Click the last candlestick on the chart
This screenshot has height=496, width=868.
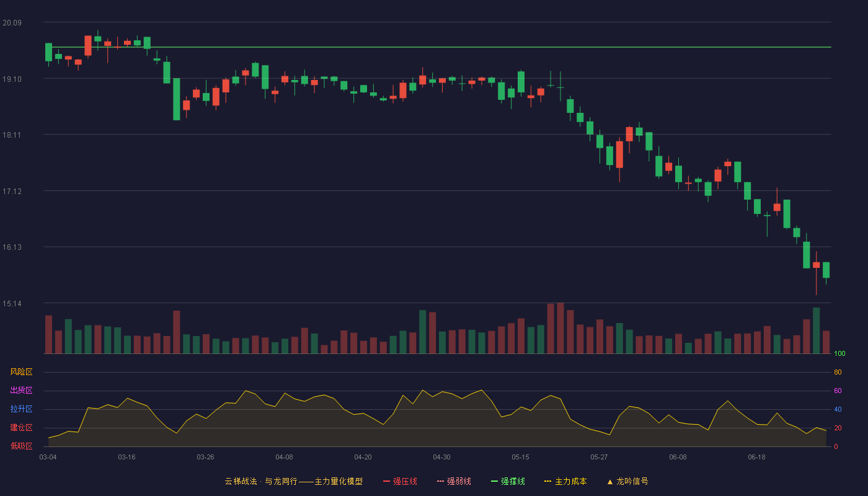(826, 270)
